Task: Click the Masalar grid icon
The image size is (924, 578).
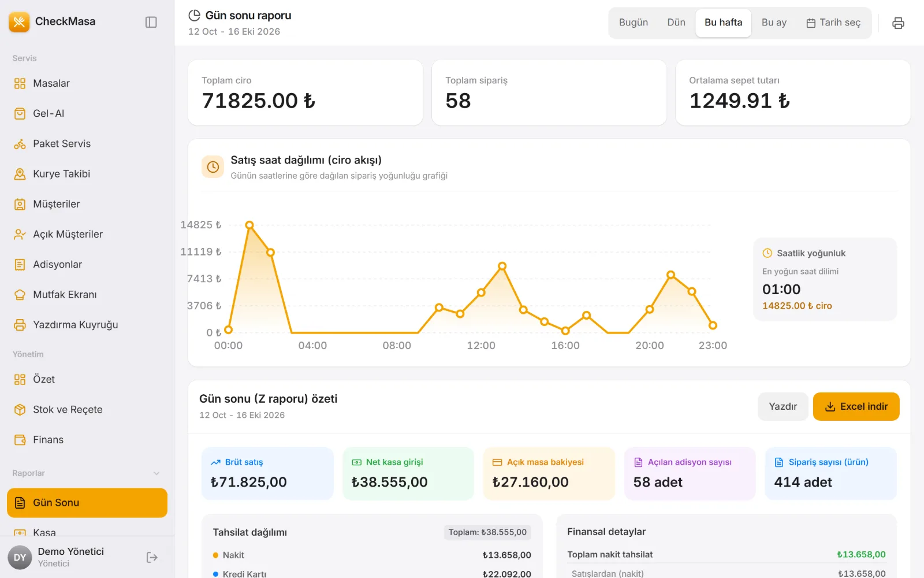Action: (20, 83)
